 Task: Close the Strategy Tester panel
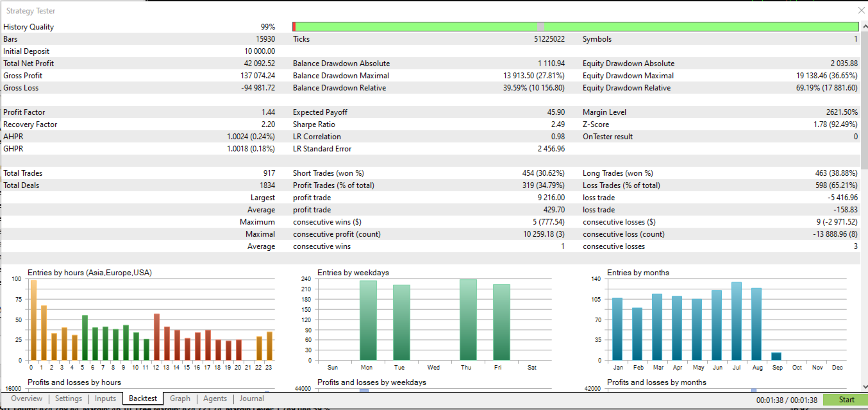(861, 10)
